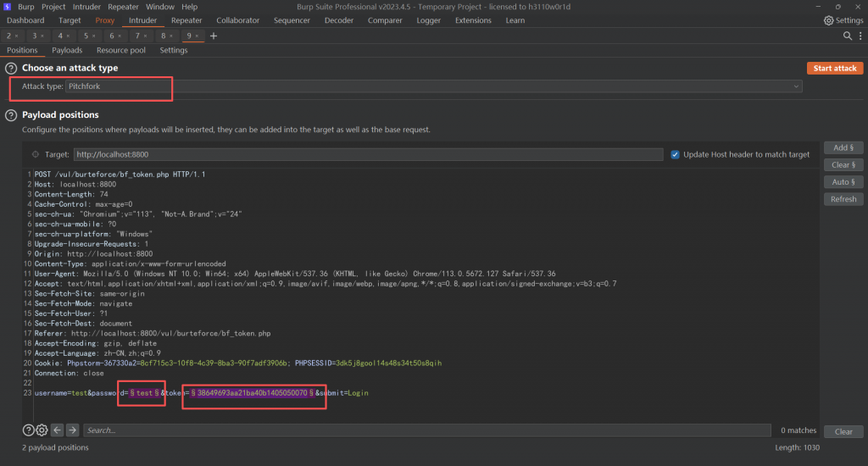Click the magnifier search icon at top right
This screenshot has height=466, width=868.
click(848, 36)
